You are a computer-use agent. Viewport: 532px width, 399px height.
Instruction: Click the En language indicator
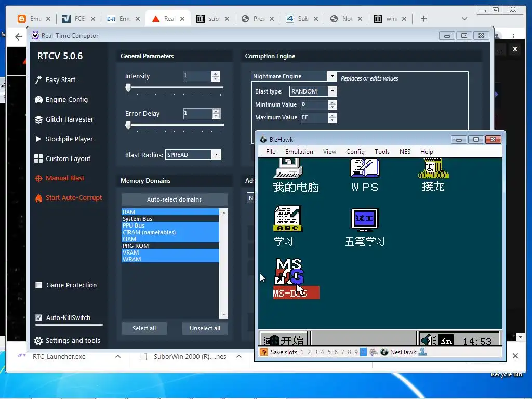445,340
